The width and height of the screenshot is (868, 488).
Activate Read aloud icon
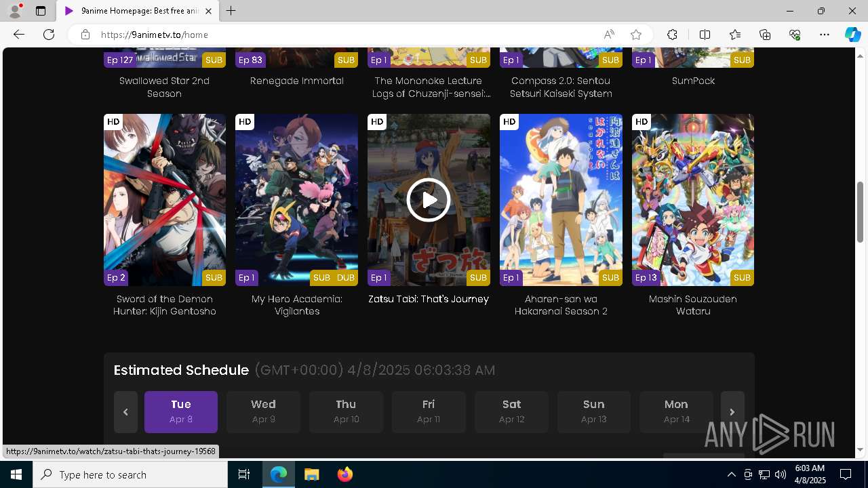(609, 35)
